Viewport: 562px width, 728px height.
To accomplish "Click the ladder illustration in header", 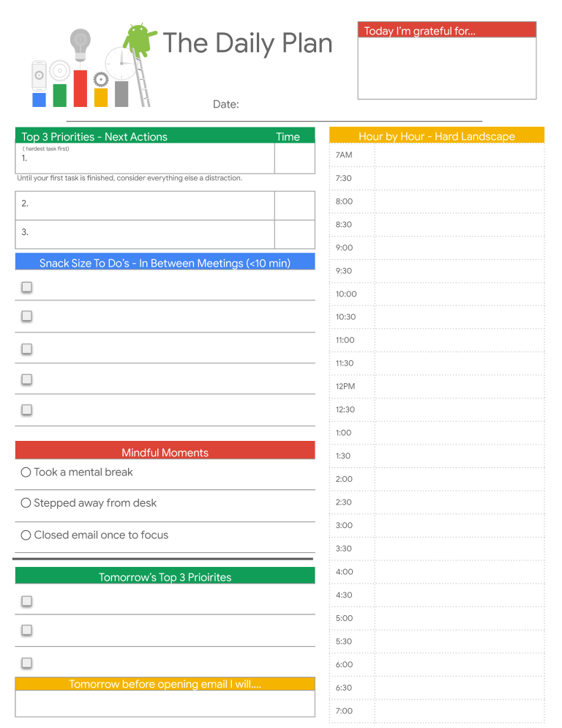I will point(141,78).
